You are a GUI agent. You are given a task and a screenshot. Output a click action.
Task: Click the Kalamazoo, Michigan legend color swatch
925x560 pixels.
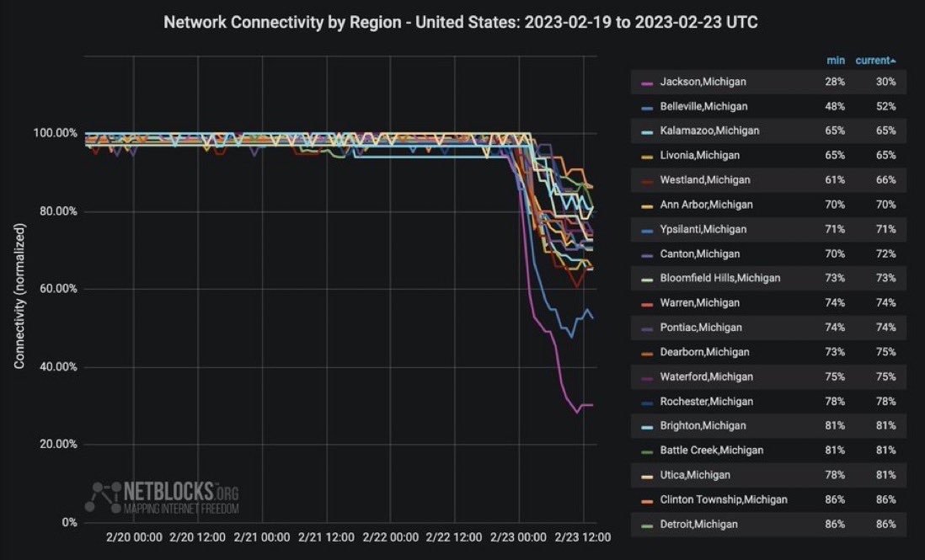647,132
